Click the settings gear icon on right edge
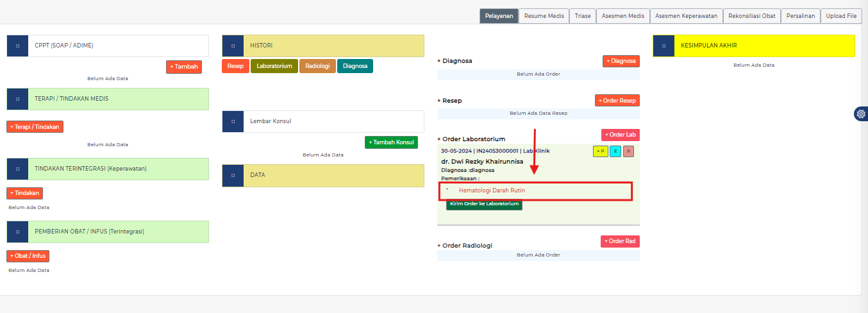 coord(860,114)
